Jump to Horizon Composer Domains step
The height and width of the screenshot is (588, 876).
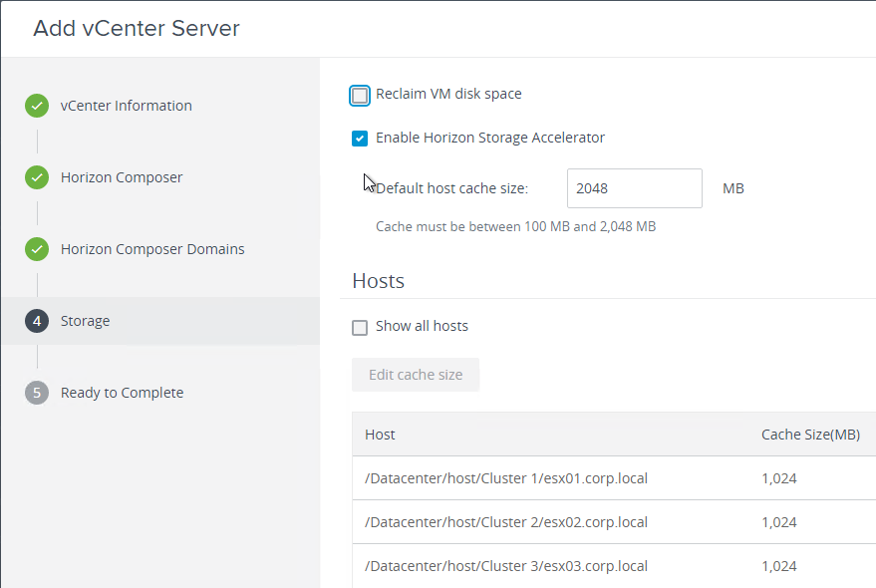pyautogui.click(x=152, y=249)
